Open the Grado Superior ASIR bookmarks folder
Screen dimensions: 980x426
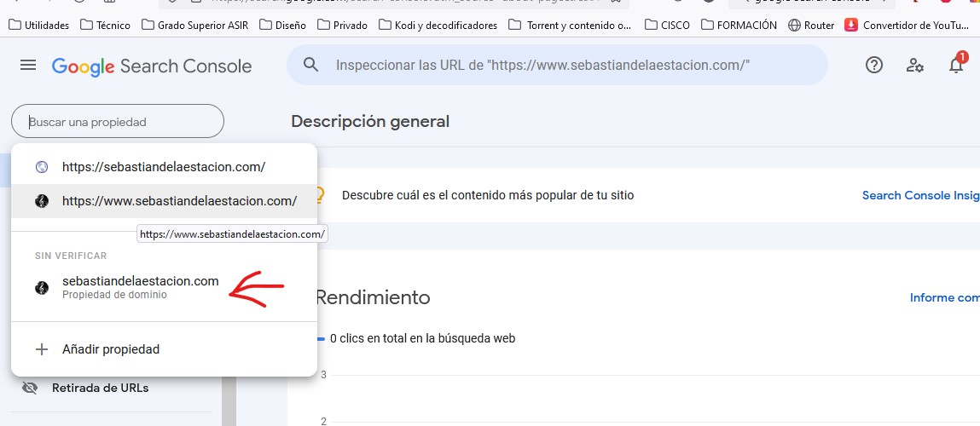click(x=194, y=25)
